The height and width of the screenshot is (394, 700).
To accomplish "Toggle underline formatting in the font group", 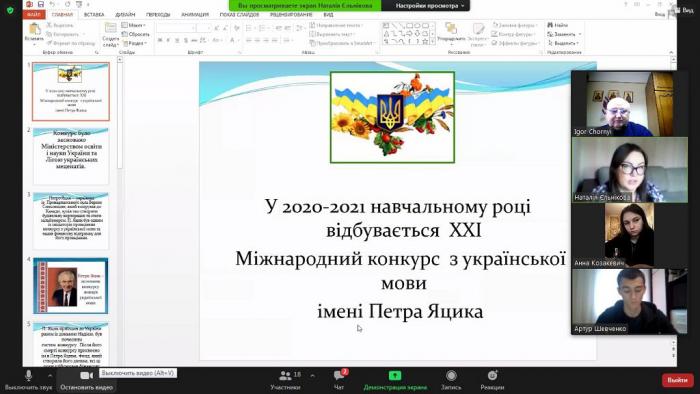I will click(177, 40).
